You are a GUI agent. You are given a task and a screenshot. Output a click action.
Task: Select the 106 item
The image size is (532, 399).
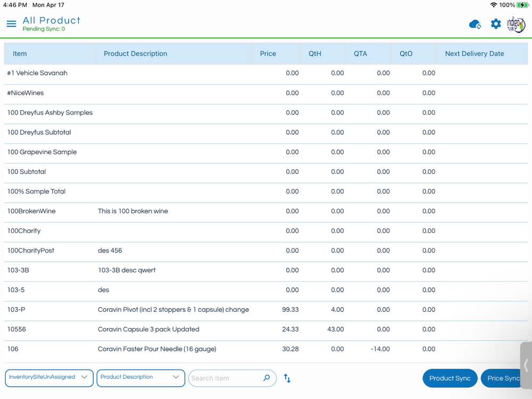pyautogui.click(x=13, y=349)
